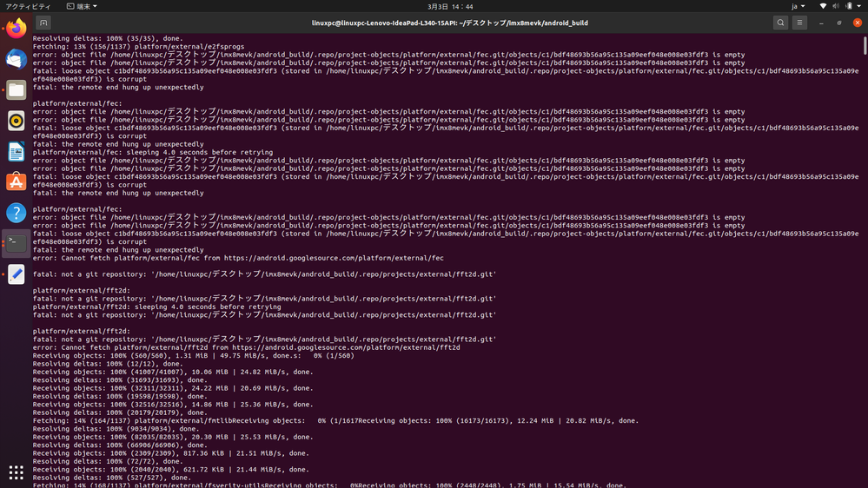The image size is (868, 488).
Task: Click the アクティビティ activities button
Action: (28, 6)
